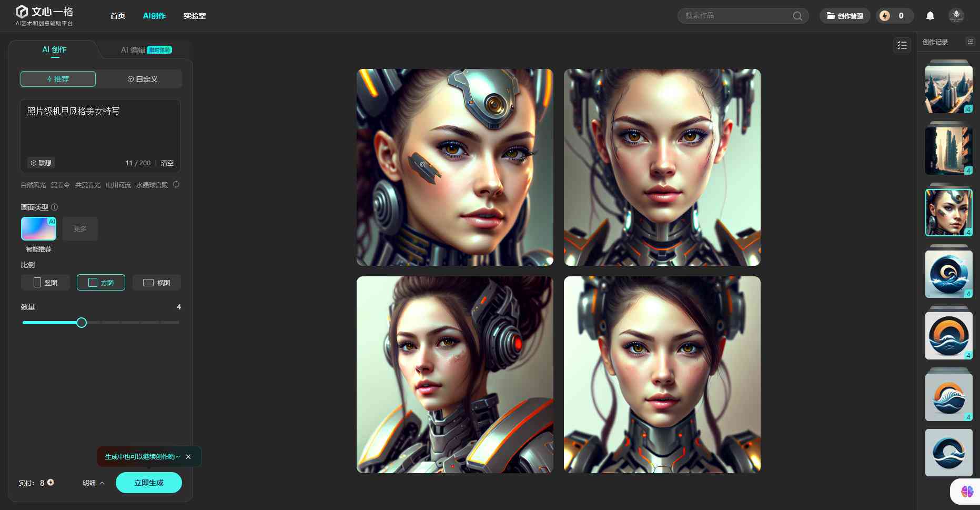Edit the prompt text 照片级机甲风格美女特写
980x510 pixels.
pos(73,111)
